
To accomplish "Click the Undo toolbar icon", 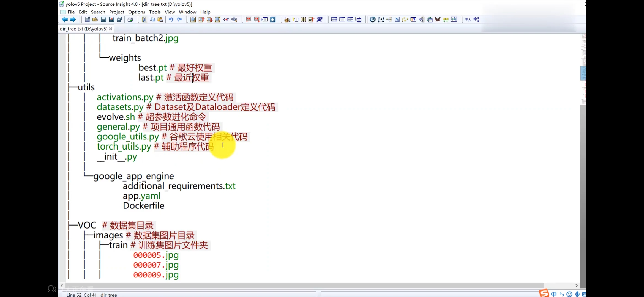I will point(171,19).
